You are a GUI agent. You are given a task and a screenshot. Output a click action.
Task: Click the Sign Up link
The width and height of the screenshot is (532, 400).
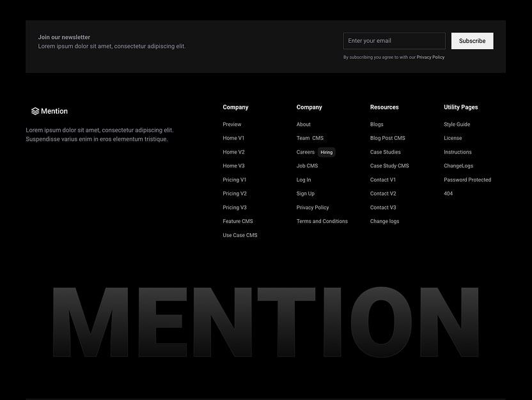tap(305, 193)
